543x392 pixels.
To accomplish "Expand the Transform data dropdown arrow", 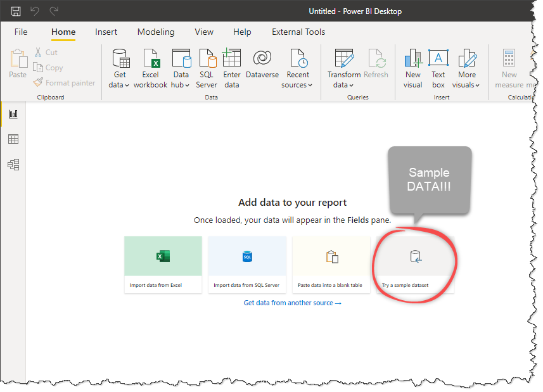I will pos(351,85).
